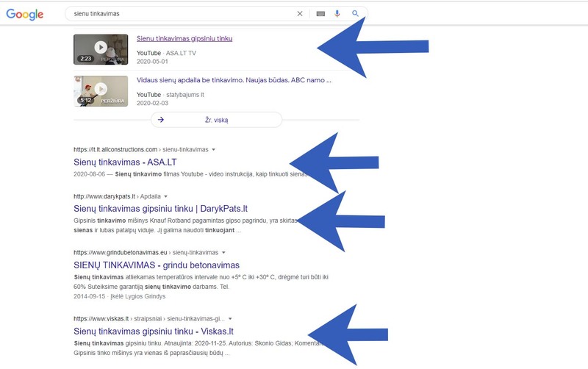Expand the viskas.lt result dropdown arrow
The height and width of the screenshot is (369, 588).
click(x=230, y=318)
